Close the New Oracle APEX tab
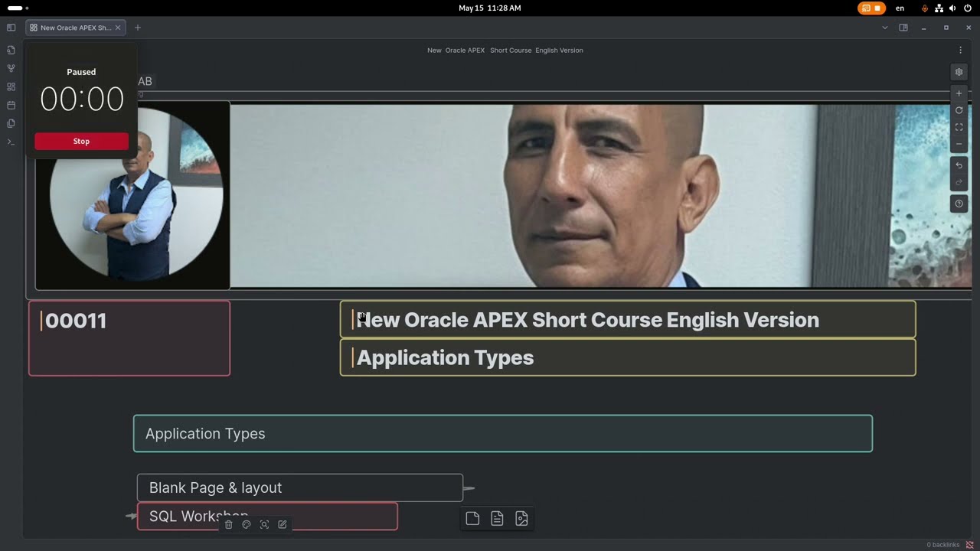This screenshot has height=551, width=980. click(118, 28)
